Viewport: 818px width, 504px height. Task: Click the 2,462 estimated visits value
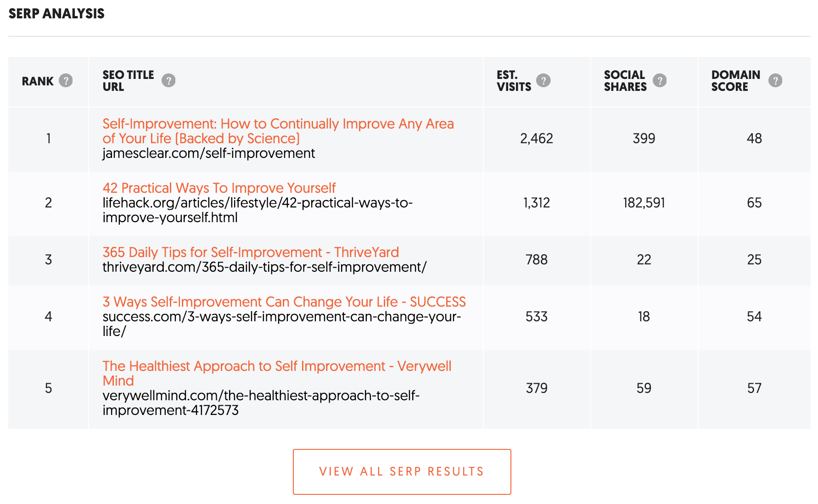[537, 139]
